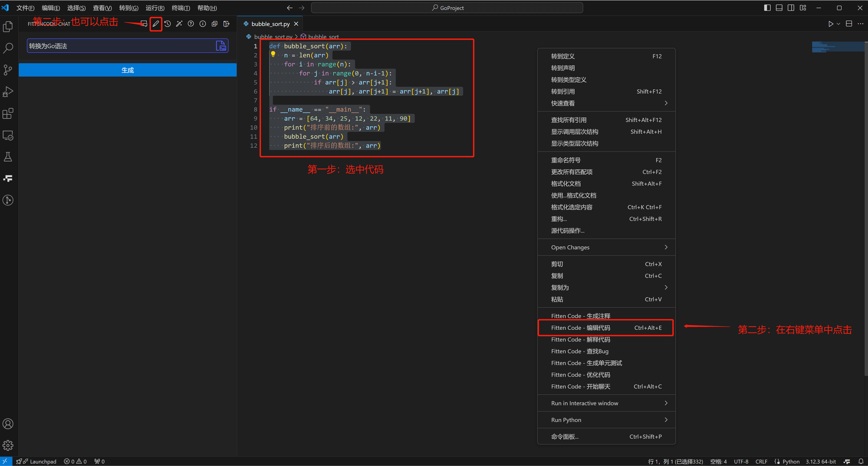Viewport: 868px width, 466px height.
Task: Open the Remote Explorer view
Action: point(8,135)
